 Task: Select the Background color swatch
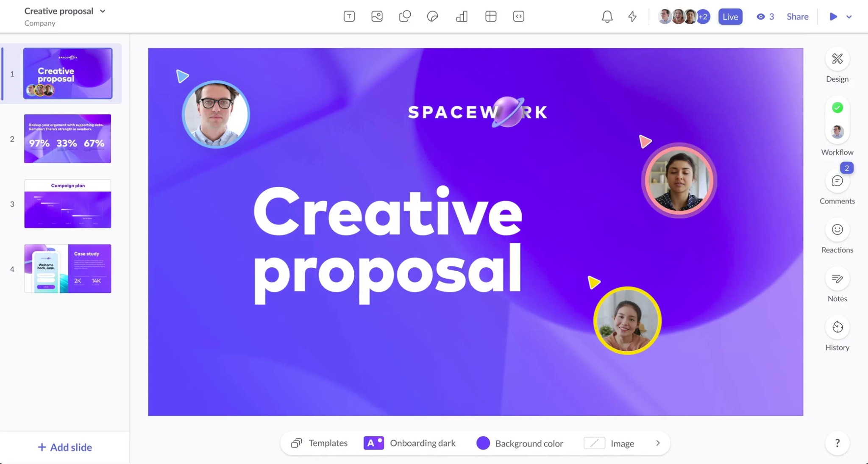pos(483,443)
